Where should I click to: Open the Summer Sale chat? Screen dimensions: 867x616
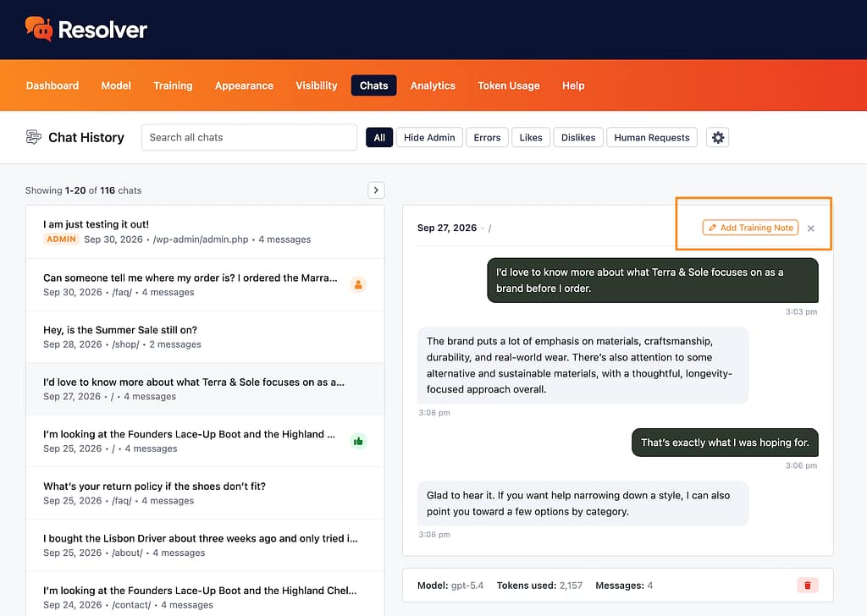coord(205,337)
